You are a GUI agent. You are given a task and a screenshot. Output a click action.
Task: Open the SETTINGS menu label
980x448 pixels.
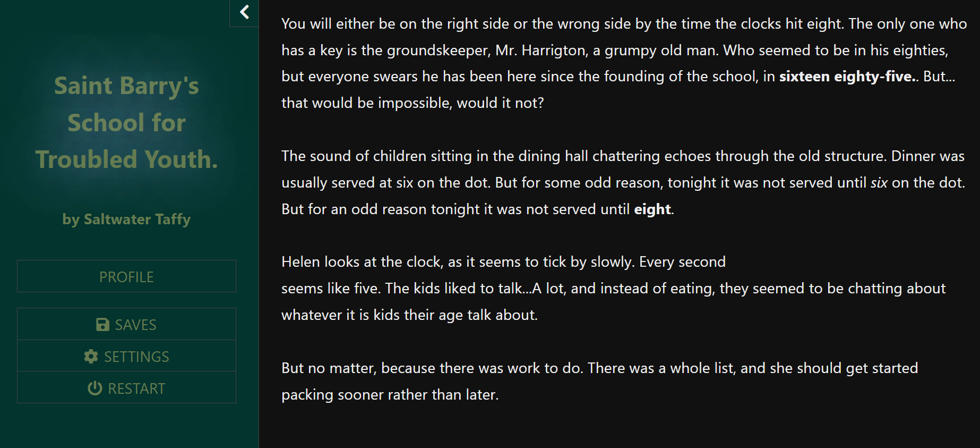(x=136, y=357)
